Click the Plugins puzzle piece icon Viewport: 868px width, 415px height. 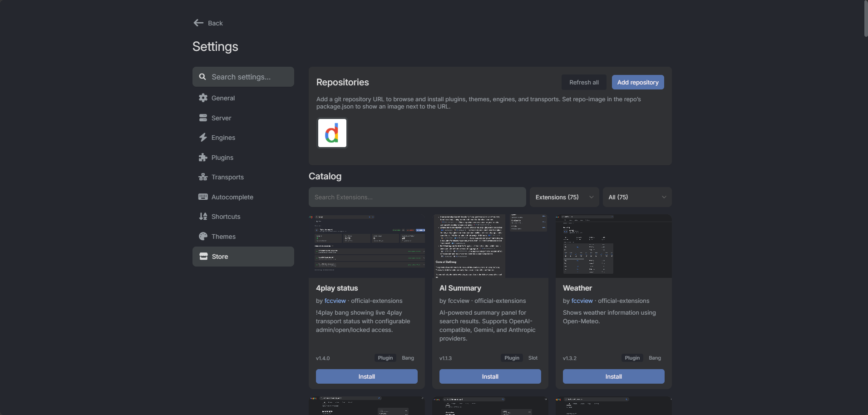pyautogui.click(x=203, y=157)
